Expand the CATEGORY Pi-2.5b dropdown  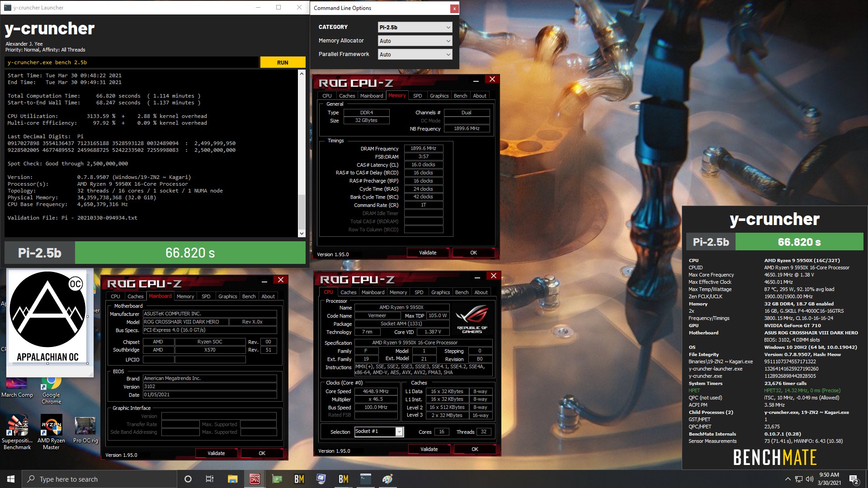click(x=415, y=27)
